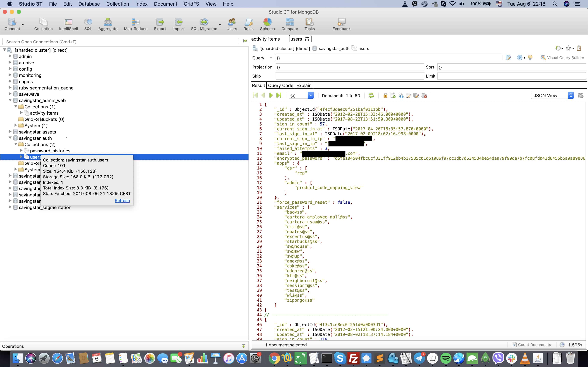
Task: Open IntelliShell from the toolbar
Action: point(68,24)
